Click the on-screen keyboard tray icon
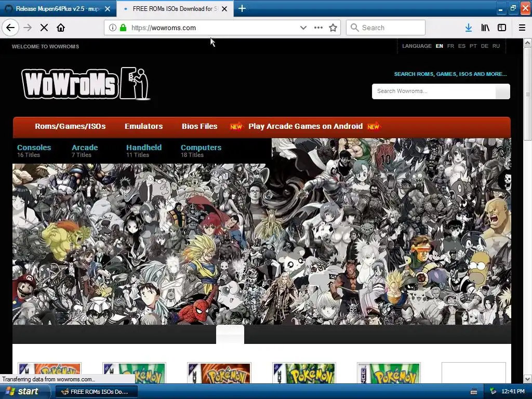This screenshot has height=399, width=532. pyautogui.click(x=474, y=392)
